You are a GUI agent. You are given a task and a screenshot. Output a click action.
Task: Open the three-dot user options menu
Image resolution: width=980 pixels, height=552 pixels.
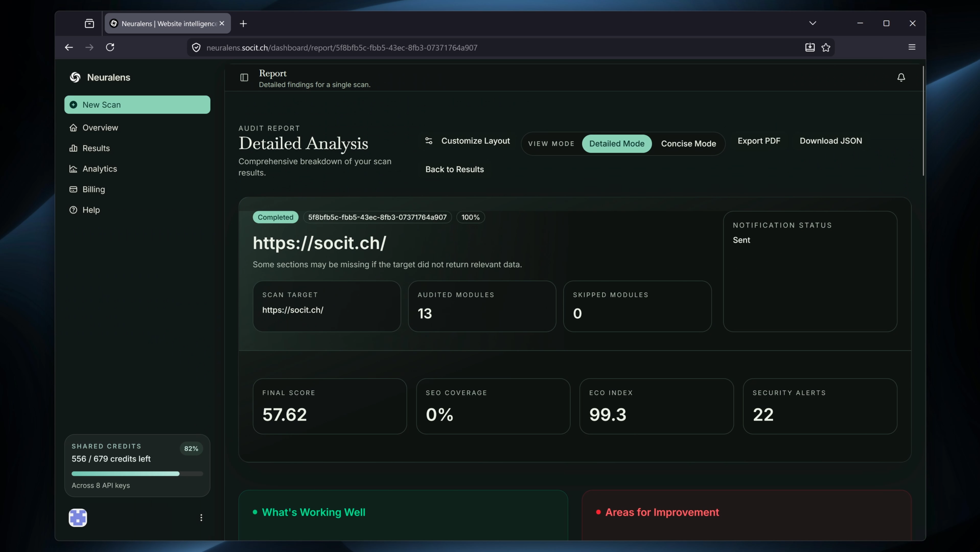point(201,517)
